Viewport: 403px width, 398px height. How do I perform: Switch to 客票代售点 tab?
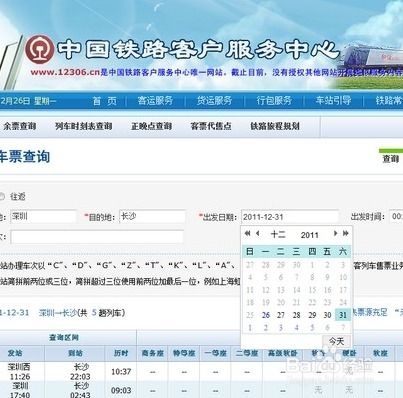[x=211, y=126]
